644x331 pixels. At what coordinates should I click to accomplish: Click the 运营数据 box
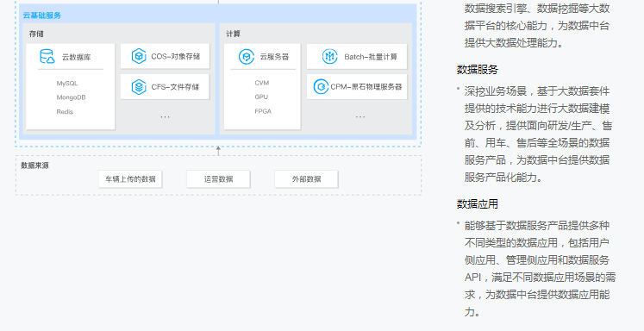coord(218,179)
